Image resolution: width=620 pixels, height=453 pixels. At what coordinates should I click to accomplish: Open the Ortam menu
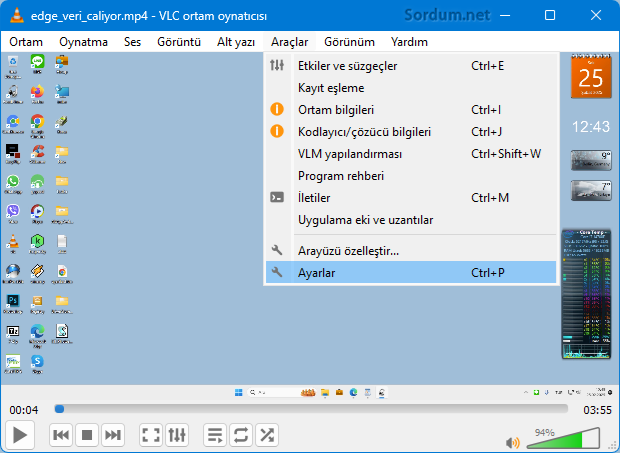pos(26,42)
